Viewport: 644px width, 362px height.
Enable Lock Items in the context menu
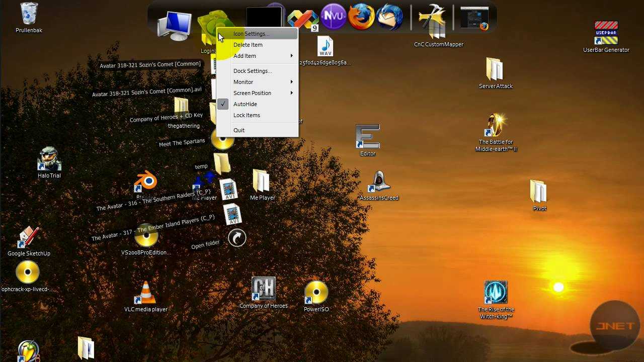point(247,115)
